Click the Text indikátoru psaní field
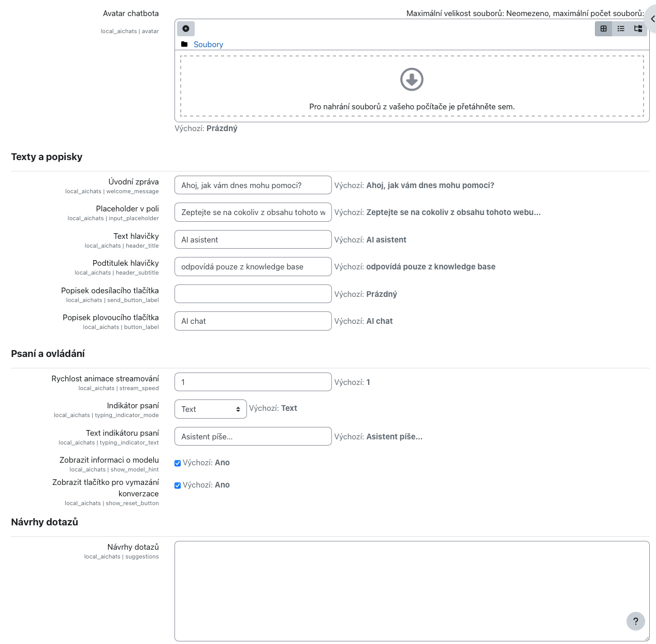This screenshot has width=656, height=644. pos(253,437)
